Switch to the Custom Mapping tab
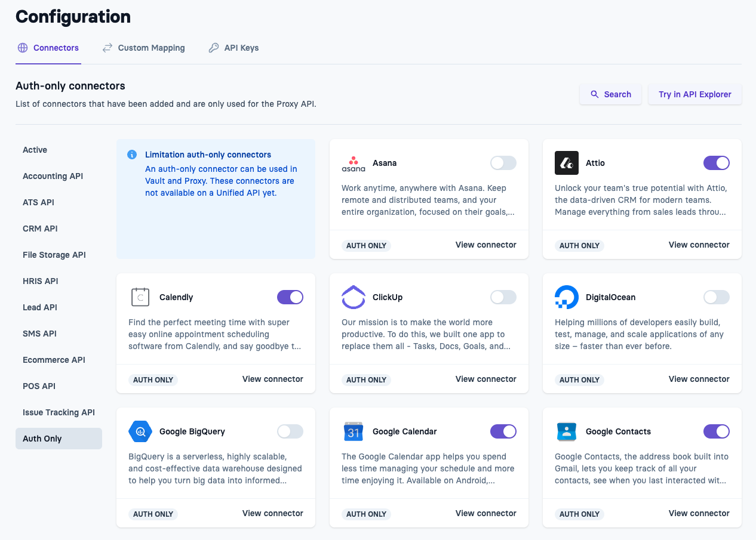The image size is (756, 540). (x=144, y=48)
